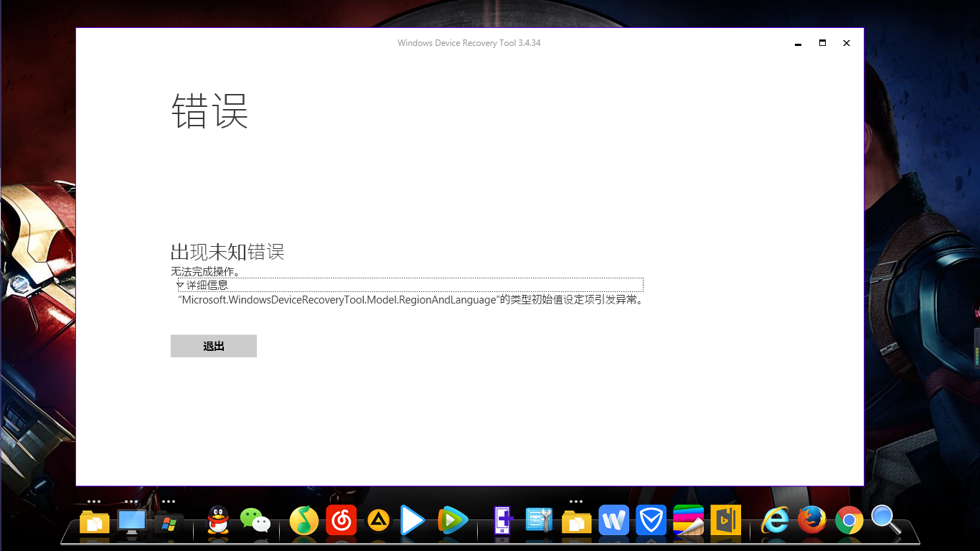Open rainbow striped page icon
Viewport: 980px width, 551px height.
(x=689, y=521)
